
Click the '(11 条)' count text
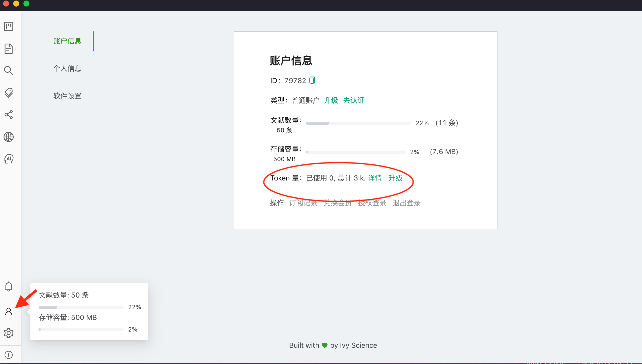coord(447,123)
